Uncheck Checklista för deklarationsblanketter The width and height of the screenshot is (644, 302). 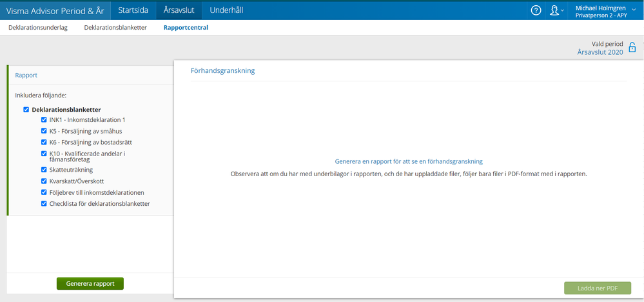click(44, 203)
